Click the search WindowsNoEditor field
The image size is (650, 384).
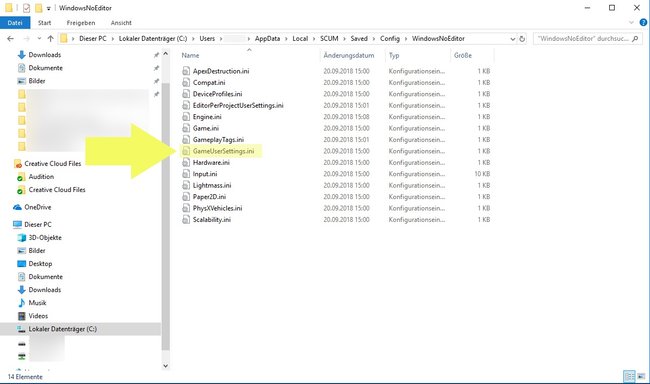click(x=588, y=39)
